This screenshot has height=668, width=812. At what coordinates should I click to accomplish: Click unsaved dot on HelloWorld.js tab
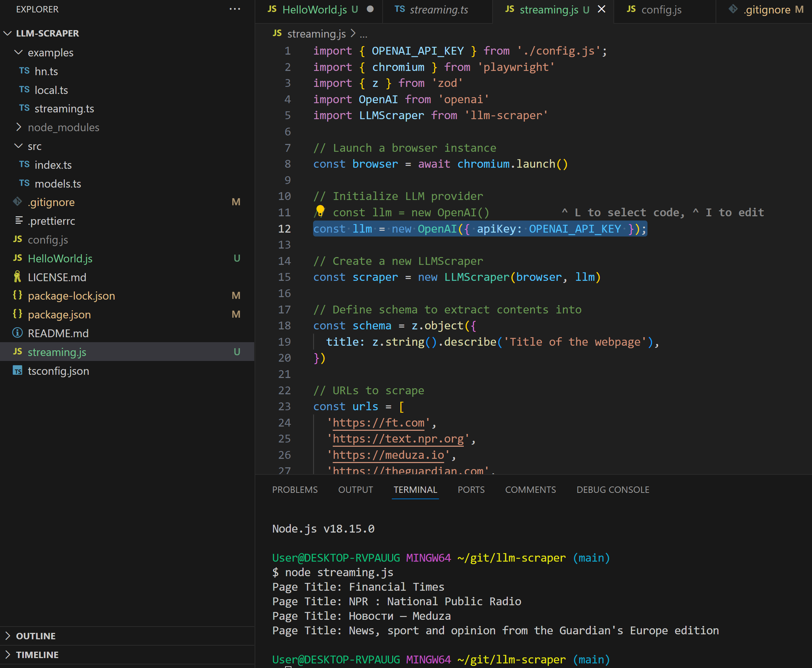[370, 9]
